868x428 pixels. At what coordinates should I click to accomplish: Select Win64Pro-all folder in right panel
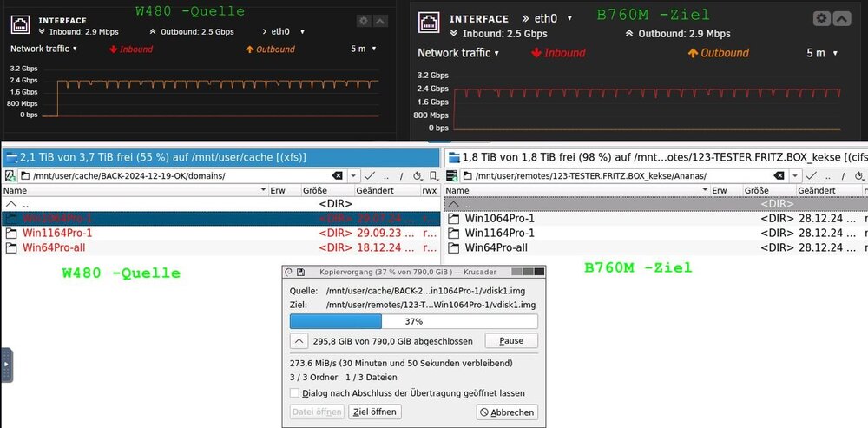[656, 247]
